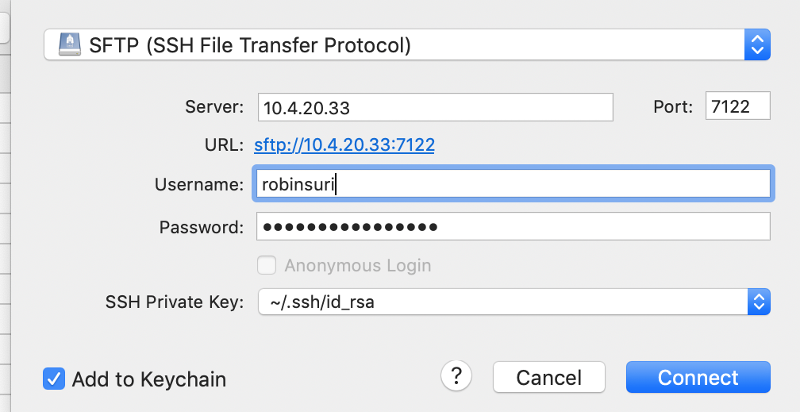Click the Add to Keychain label text
This screenshot has height=412, width=800.
(x=149, y=379)
